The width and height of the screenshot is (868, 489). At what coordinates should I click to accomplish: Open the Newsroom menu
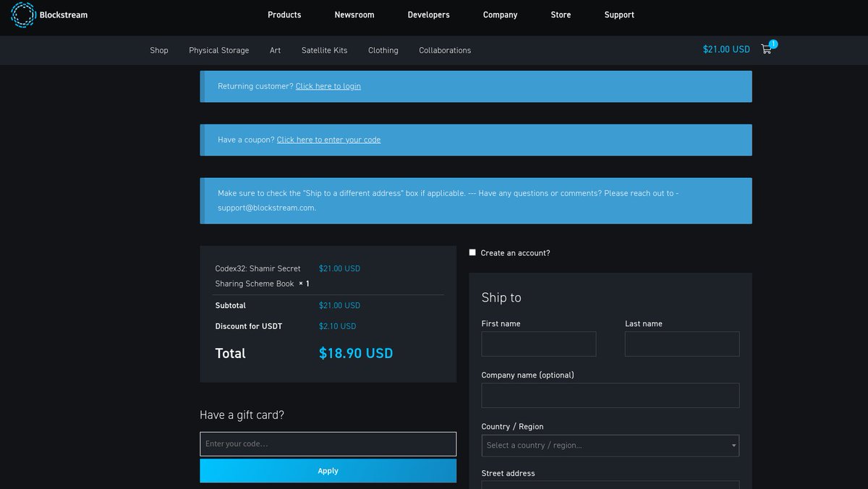354,14
